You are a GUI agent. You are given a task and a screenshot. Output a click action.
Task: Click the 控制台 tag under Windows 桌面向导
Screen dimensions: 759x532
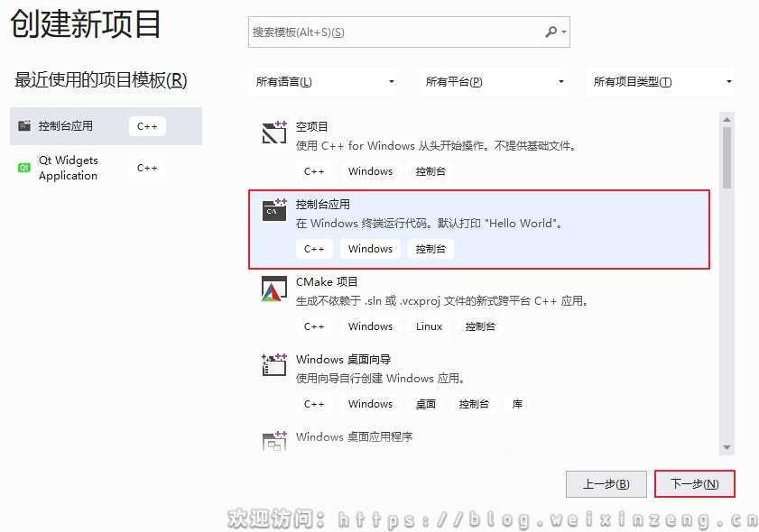click(x=474, y=404)
